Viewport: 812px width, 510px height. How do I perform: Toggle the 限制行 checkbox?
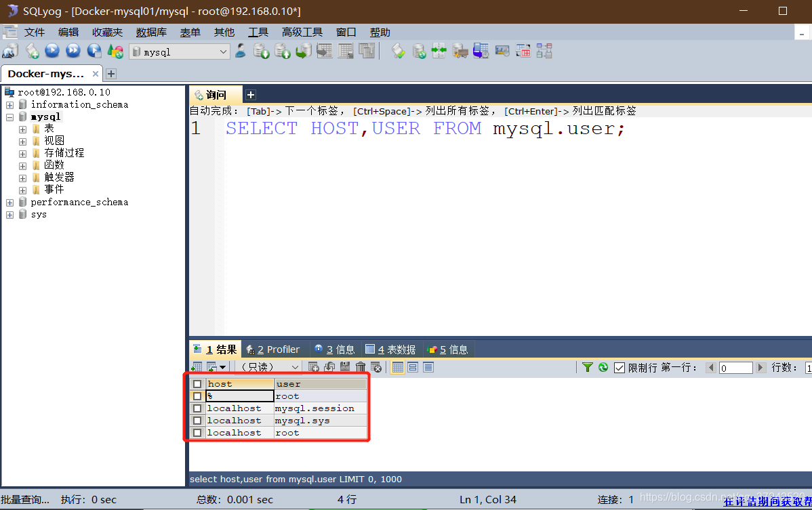(x=620, y=368)
